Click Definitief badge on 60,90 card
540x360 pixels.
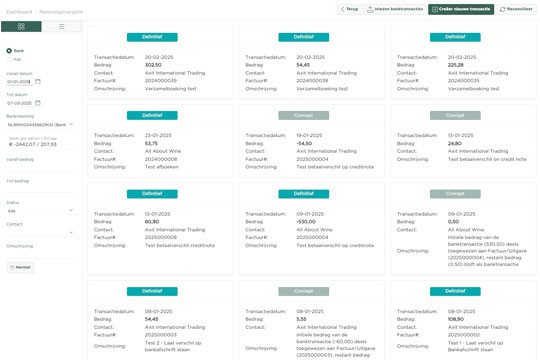[152, 194]
